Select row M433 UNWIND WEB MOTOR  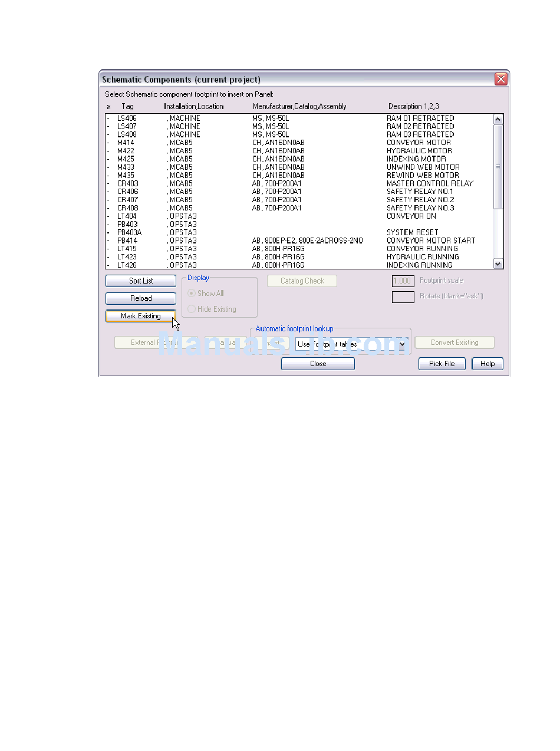(299, 167)
